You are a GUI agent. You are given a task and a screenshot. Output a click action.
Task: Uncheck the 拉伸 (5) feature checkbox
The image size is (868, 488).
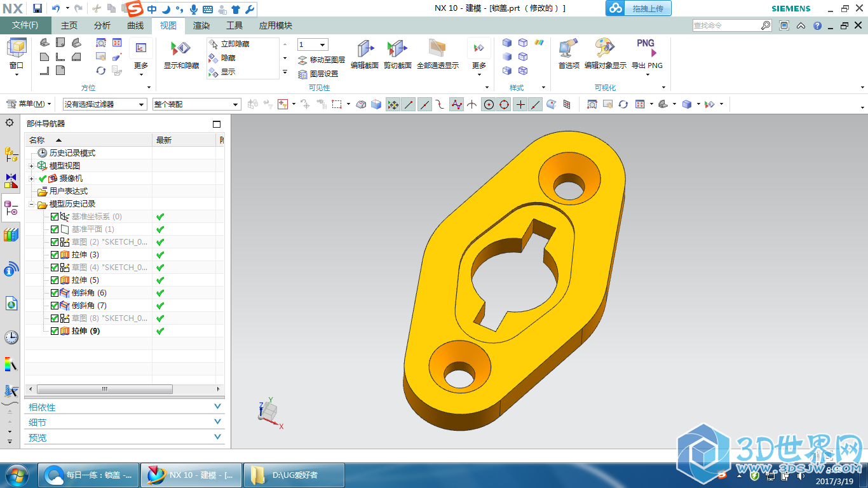coord(54,280)
